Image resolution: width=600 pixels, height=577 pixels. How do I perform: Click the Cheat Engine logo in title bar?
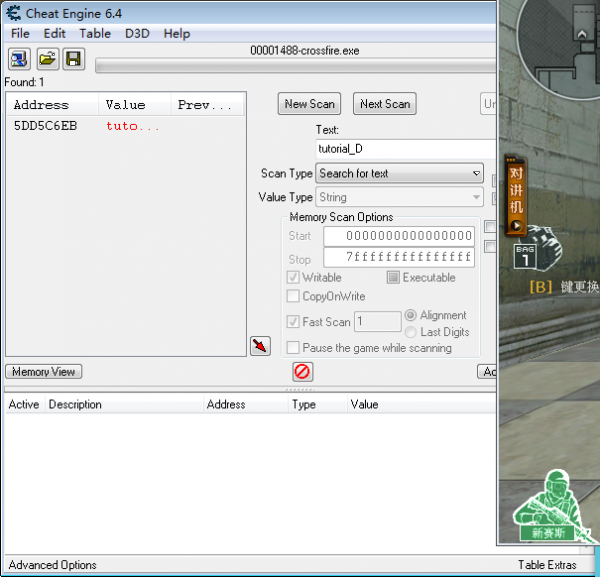click(x=13, y=13)
